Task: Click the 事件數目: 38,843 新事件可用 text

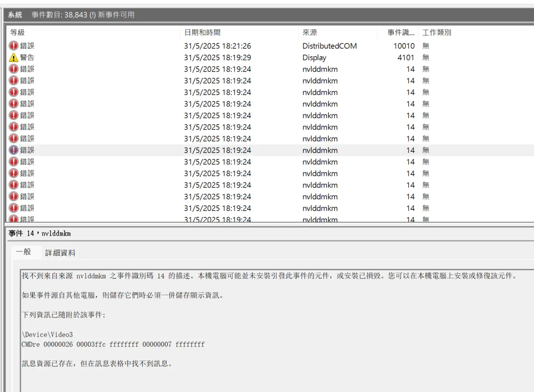Action: [x=83, y=15]
